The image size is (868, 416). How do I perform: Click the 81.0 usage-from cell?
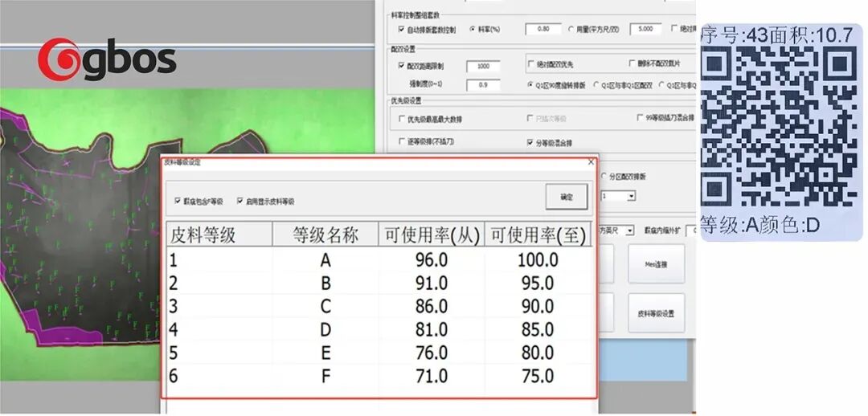click(x=432, y=330)
